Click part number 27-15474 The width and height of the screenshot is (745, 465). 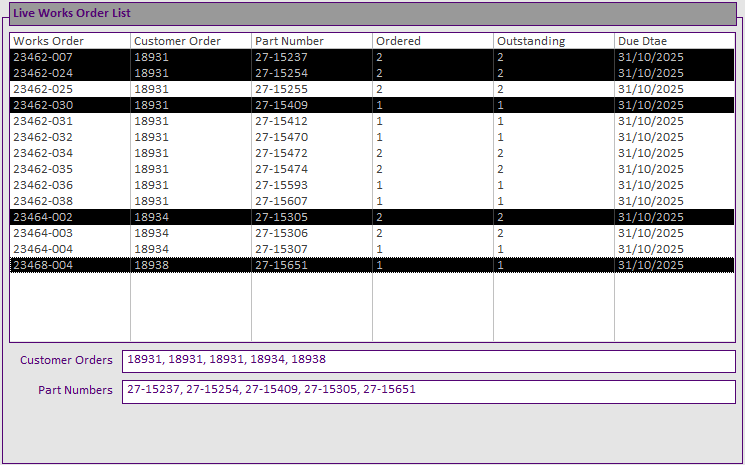click(281, 169)
